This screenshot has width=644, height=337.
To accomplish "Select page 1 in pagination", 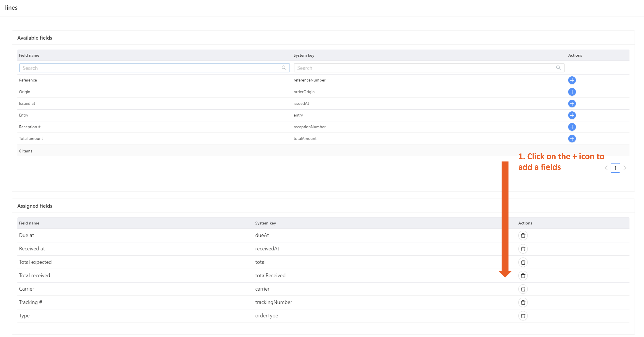I will 615,168.
